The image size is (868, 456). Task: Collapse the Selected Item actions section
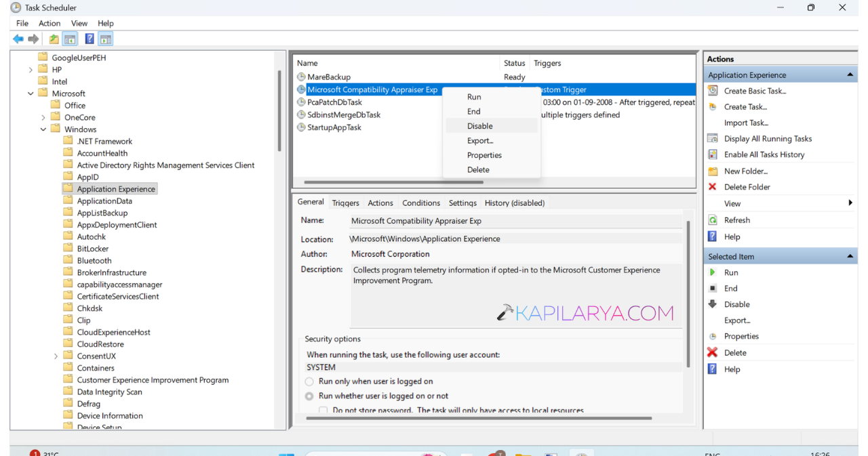[x=850, y=257]
